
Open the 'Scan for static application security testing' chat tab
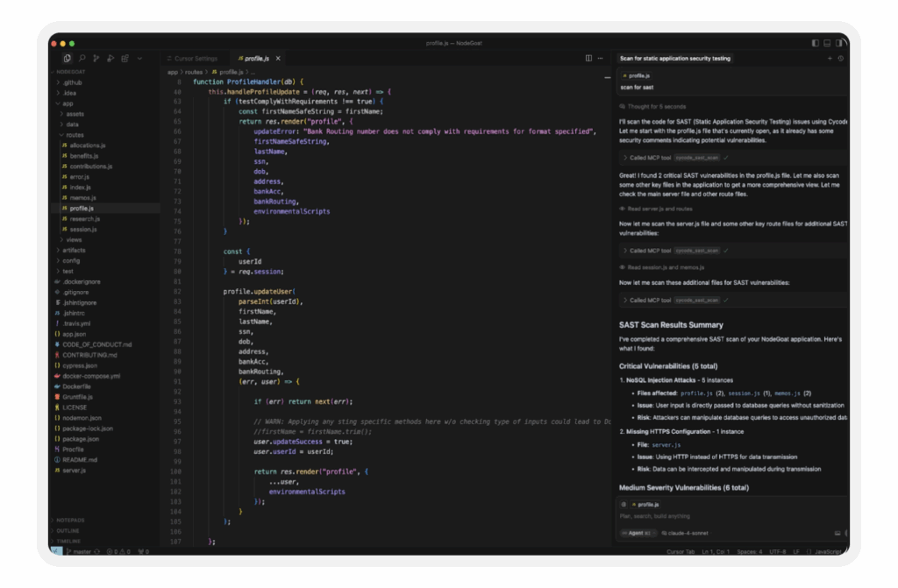[x=675, y=58]
